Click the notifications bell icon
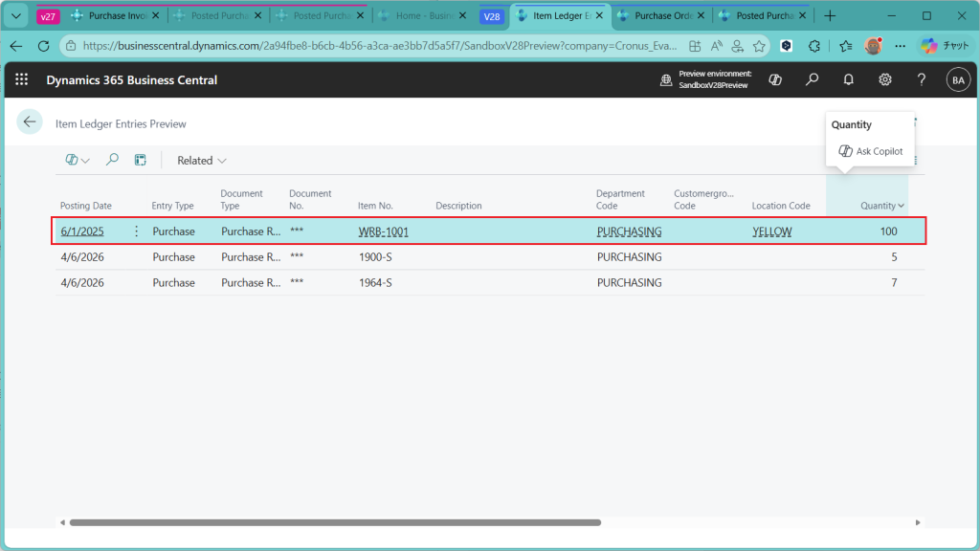Screen dimensions: 980x551 pos(848,80)
